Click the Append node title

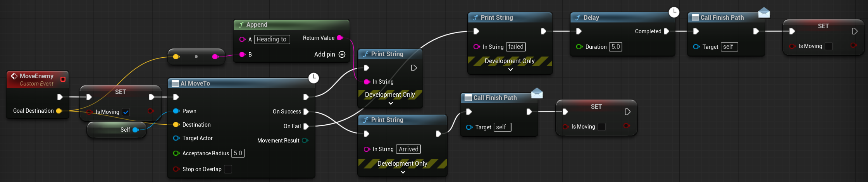click(257, 24)
